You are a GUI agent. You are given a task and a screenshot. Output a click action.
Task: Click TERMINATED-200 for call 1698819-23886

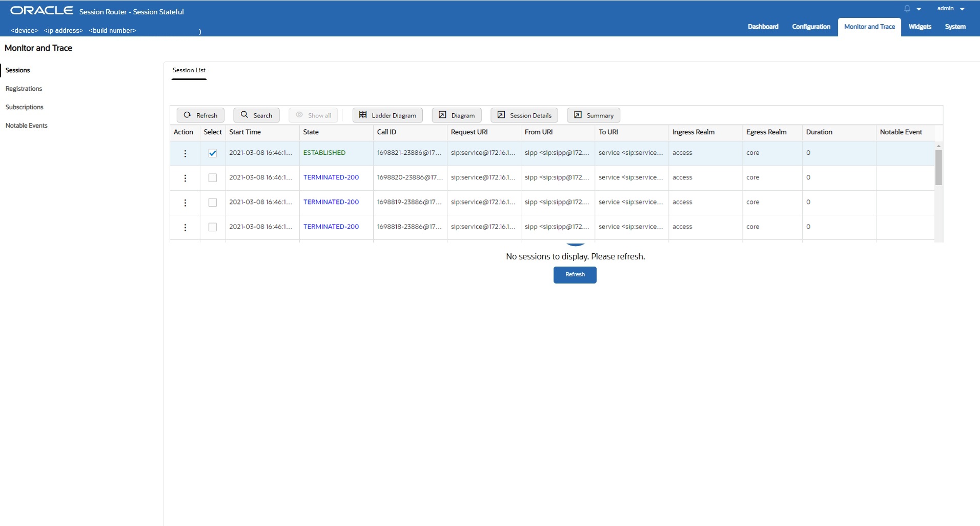[331, 202]
